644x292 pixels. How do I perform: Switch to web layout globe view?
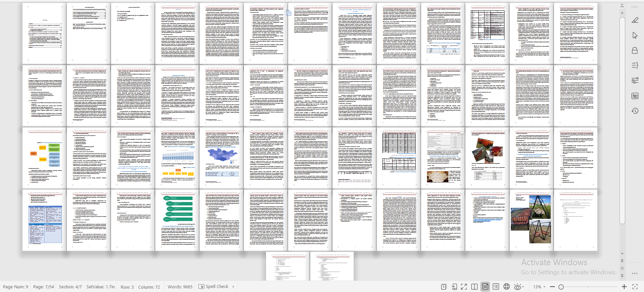point(506,287)
